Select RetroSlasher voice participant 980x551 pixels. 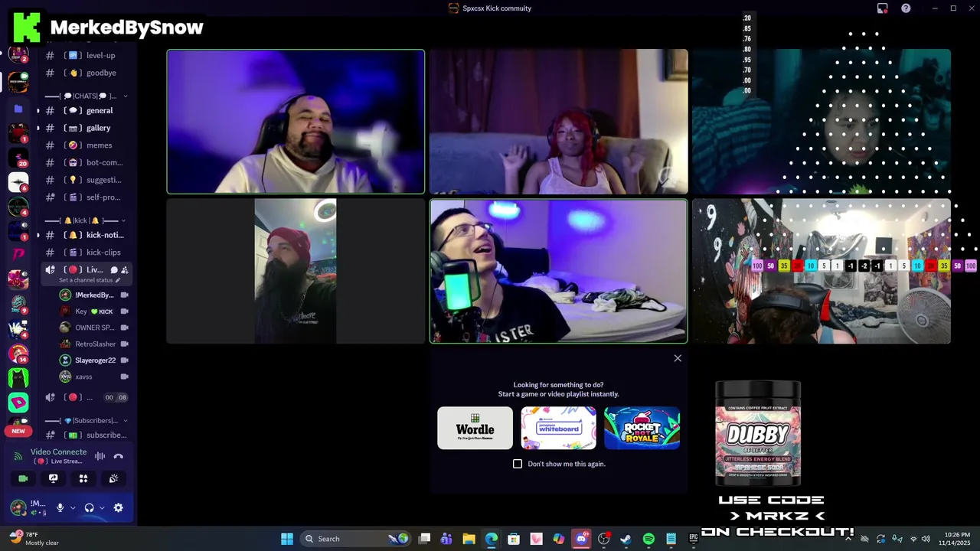[x=93, y=344]
